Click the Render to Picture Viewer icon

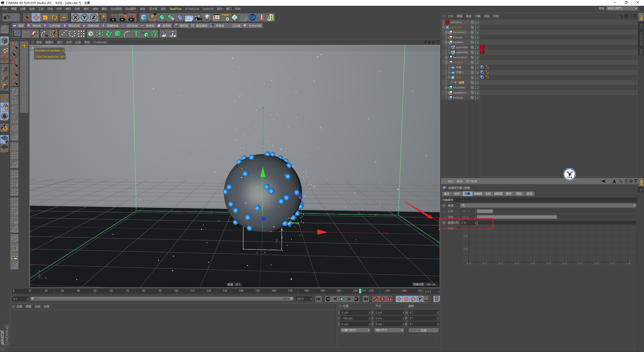tap(123, 17)
